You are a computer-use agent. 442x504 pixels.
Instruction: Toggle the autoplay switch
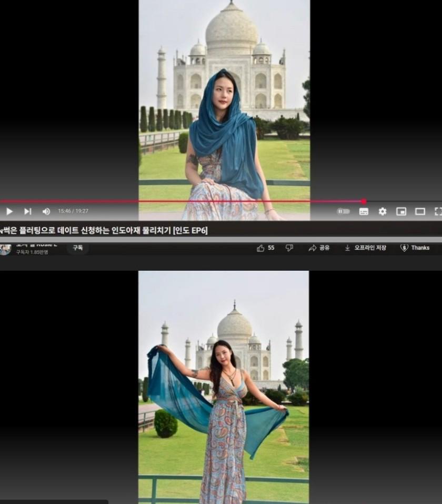[x=343, y=211]
